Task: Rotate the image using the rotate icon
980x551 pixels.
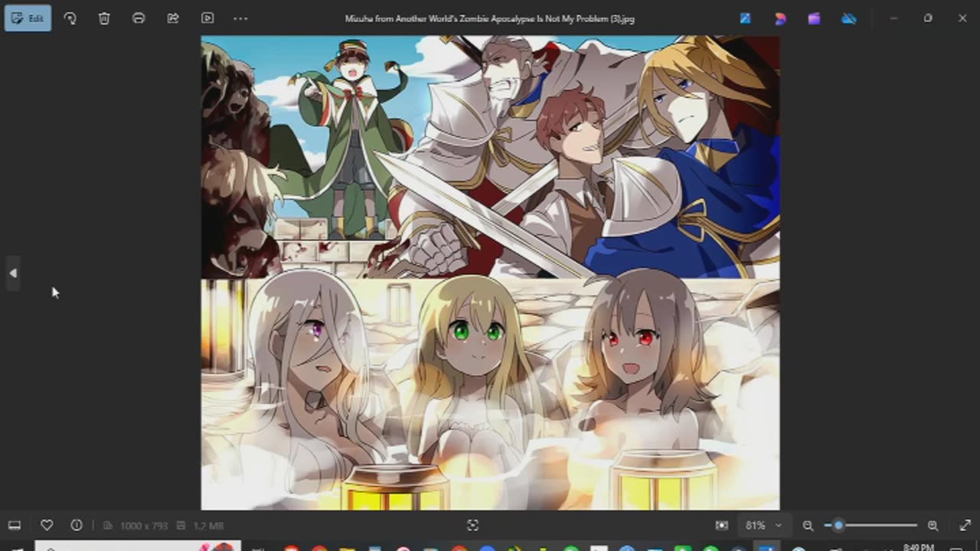Action: click(70, 18)
